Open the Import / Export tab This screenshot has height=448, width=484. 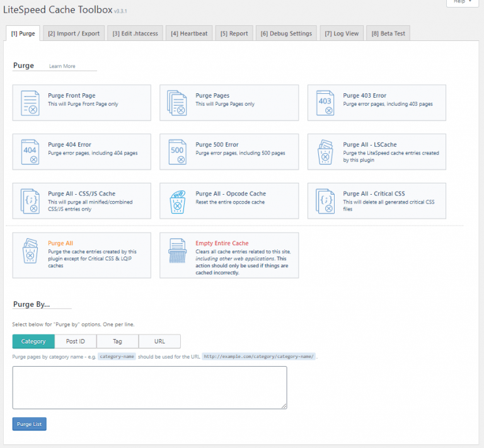tap(74, 33)
